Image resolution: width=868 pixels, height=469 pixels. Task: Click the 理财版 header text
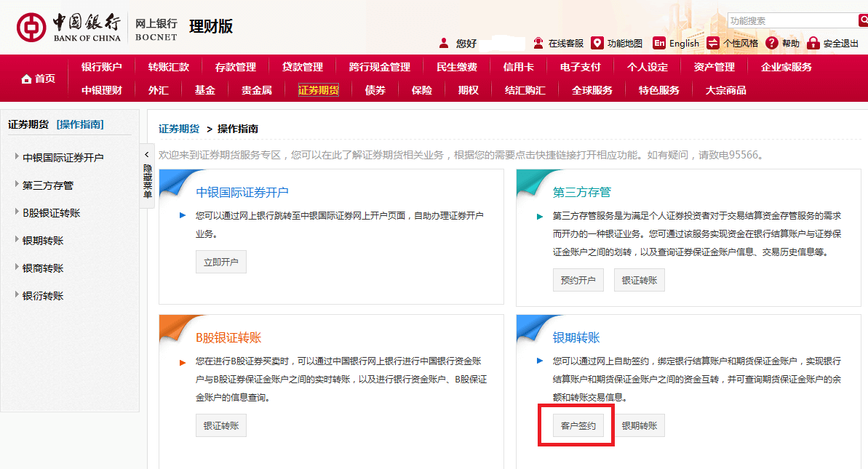coord(211,27)
